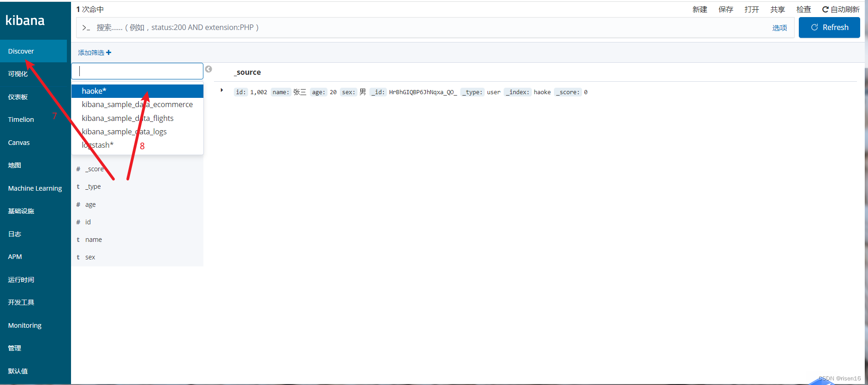The width and height of the screenshot is (868, 385).
Task: Click the 新建 top menu button
Action: coord(700,9)
